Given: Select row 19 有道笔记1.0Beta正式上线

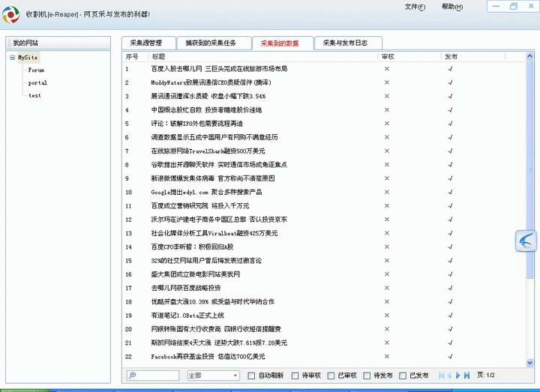Looking at the screenshot, I should pyautogui.click(x=324, y=316).
